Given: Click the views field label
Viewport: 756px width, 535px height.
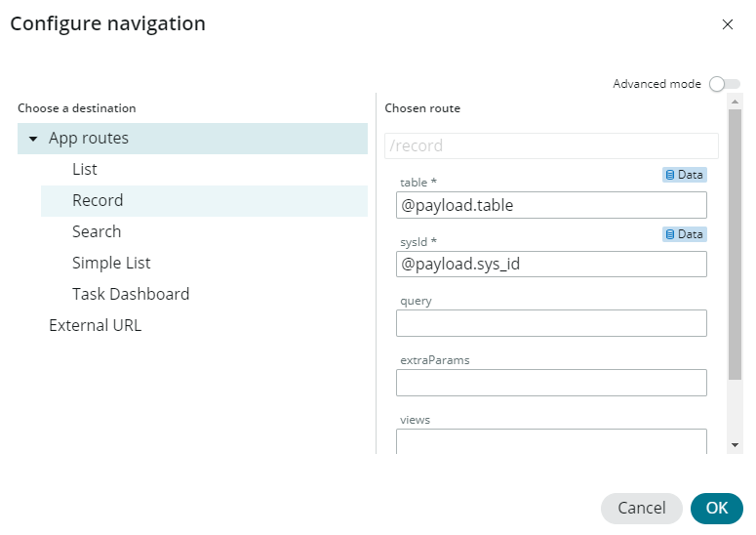Looking at the screenshot, I should coord(415,420).
